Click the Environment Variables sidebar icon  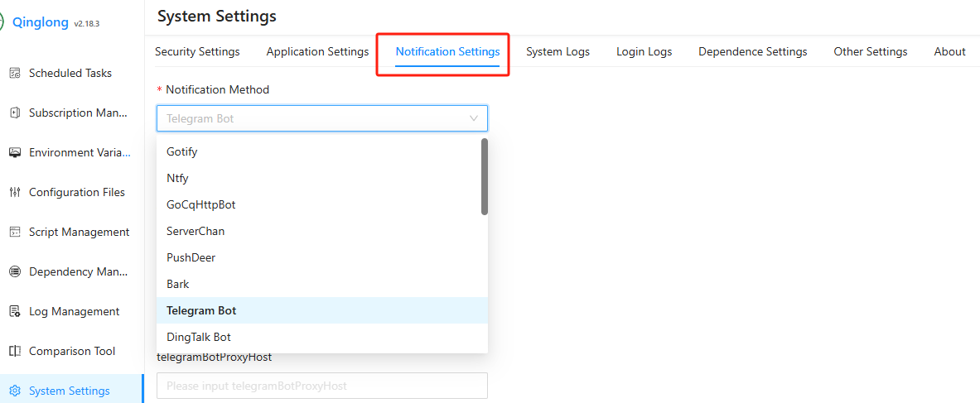14,152
